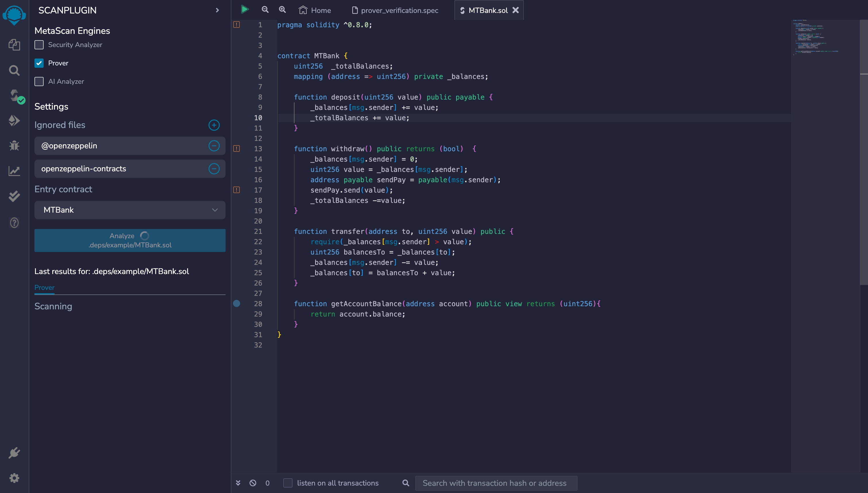Click the zoom in magnifier icon
868x493 pixels.
pos(282,10)
